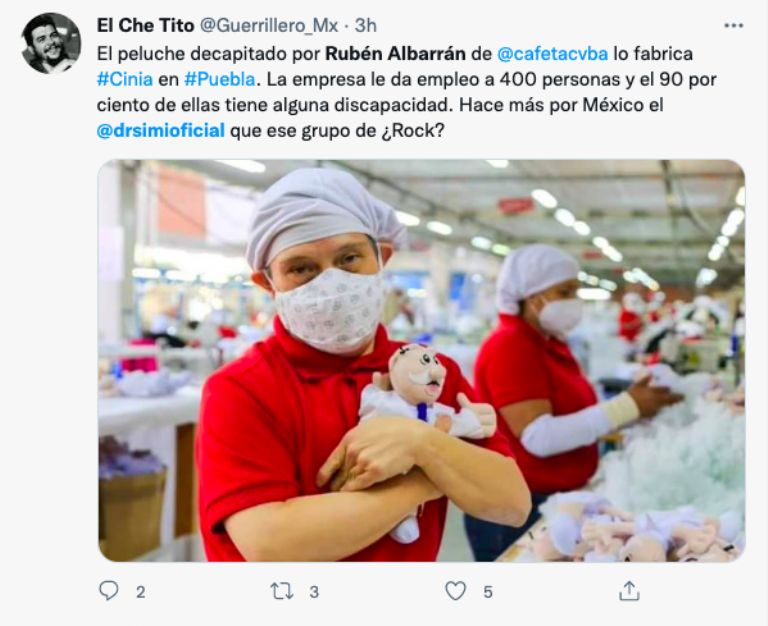Click the reply speech bubble icon
Image resolution: width=768 pixels, height=626 pixels.
[x=108, y=591]
